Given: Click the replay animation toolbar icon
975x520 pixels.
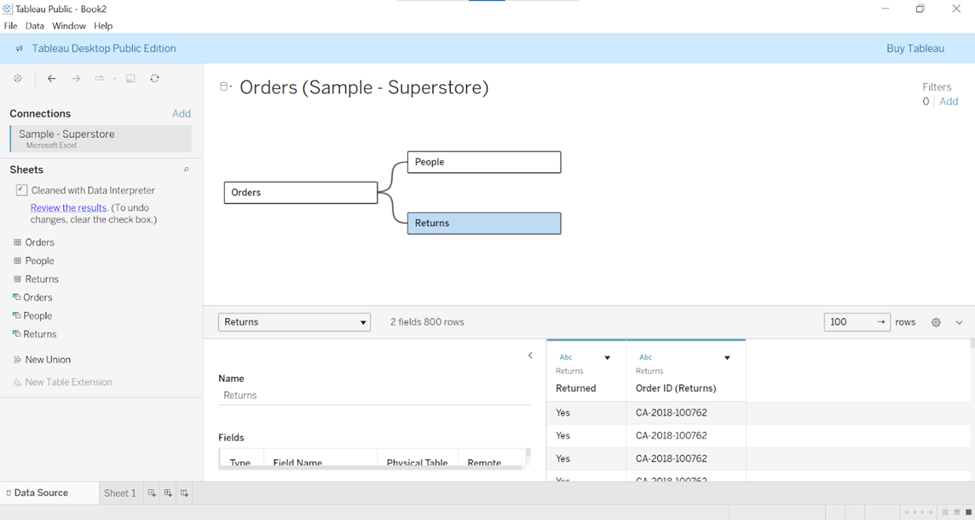Looking at the screenshot, I should 99,78.
